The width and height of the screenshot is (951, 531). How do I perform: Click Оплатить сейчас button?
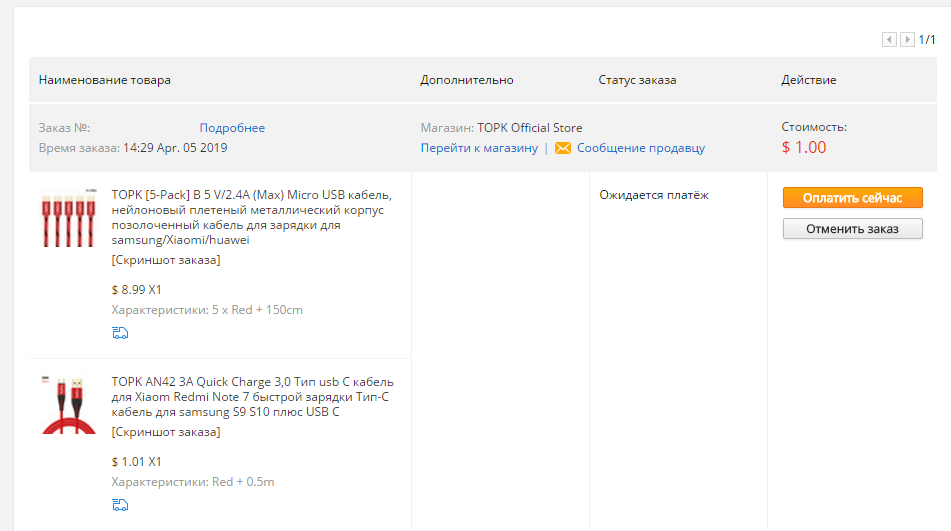(x=853, y=198)
